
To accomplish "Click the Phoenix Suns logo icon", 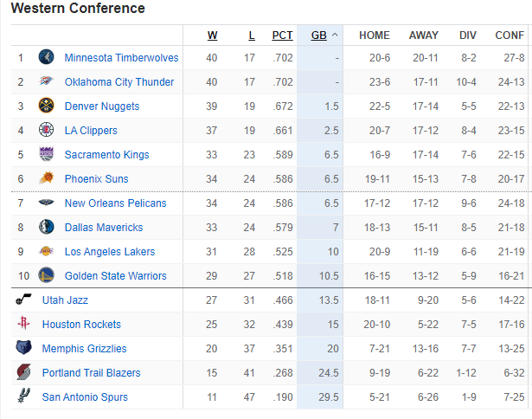I will (46, 179).
